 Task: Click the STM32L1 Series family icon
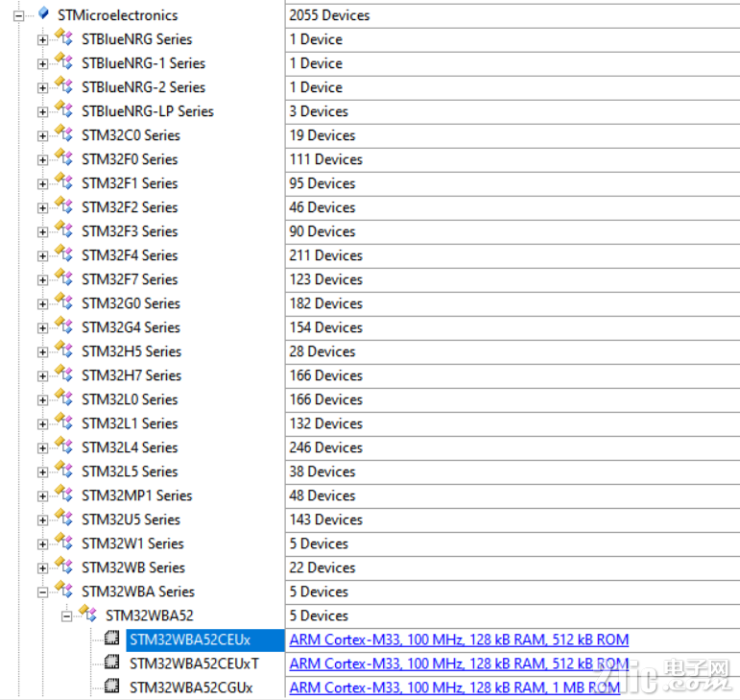coord(63,422)
